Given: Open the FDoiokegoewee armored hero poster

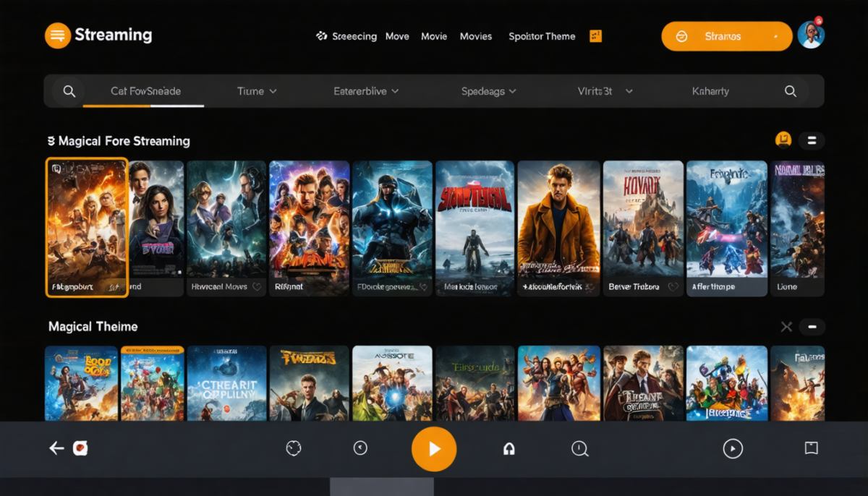Looking at the screenshot, I should click(x=392, y=228).
